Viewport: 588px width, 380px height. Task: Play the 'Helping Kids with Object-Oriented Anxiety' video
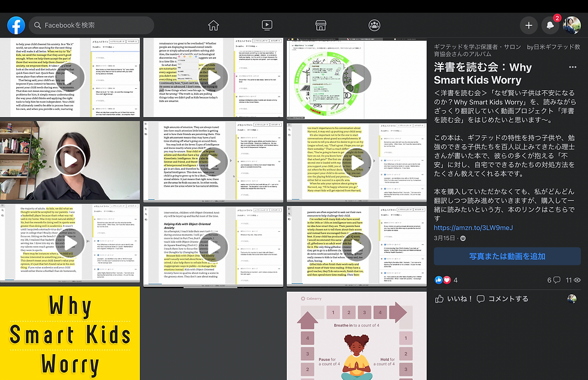coord(214,247)
